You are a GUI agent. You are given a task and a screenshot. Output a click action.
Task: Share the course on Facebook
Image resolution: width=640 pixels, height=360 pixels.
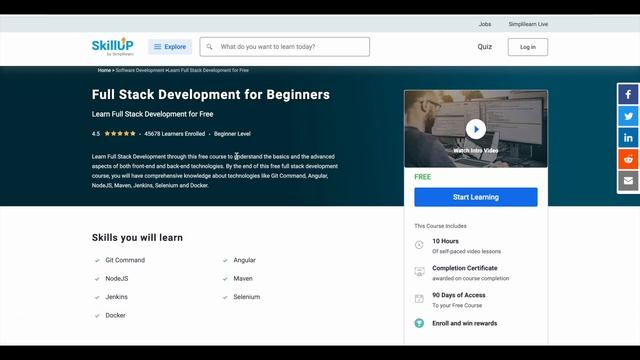628,95
